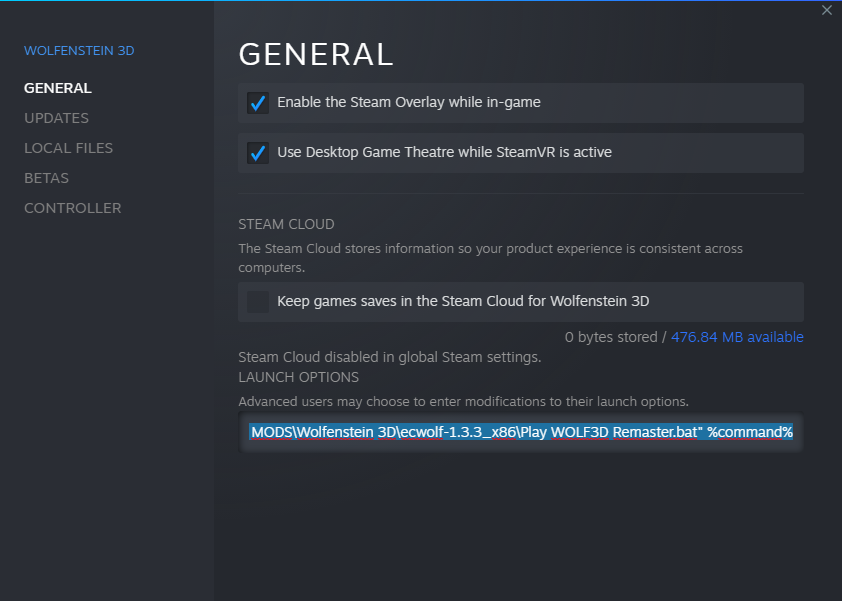
Task: Click inside the launch options text field
Action: (x=520, y=432)
